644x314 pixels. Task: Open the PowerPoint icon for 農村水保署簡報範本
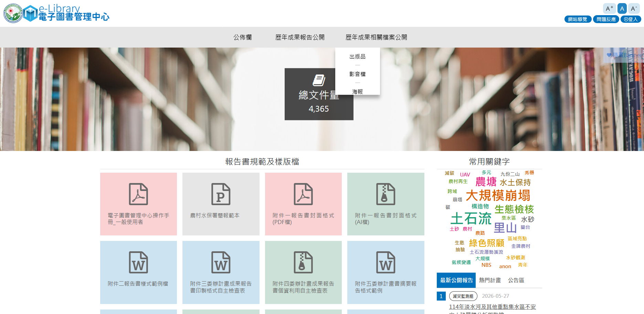point(221,194)
